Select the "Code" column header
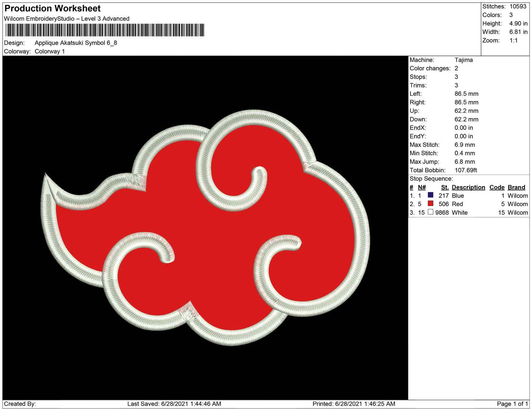The image size is (532, 409). [497, 187]
